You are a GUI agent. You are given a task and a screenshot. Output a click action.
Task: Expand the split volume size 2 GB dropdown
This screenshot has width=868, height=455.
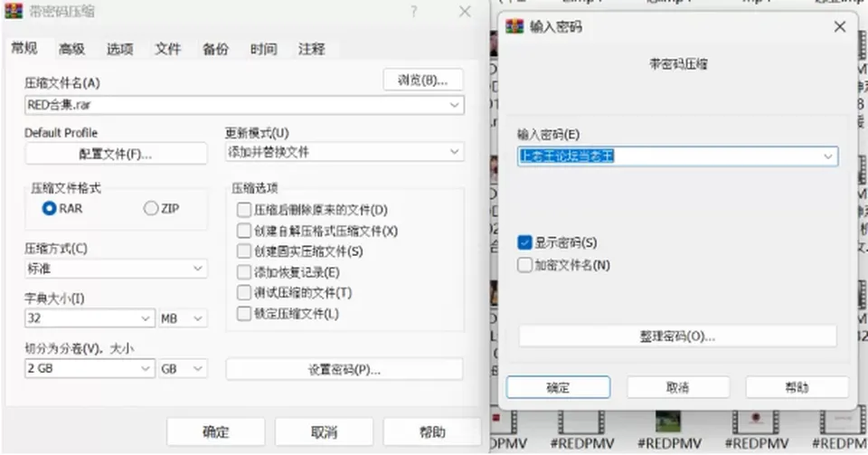coord(145,368)
